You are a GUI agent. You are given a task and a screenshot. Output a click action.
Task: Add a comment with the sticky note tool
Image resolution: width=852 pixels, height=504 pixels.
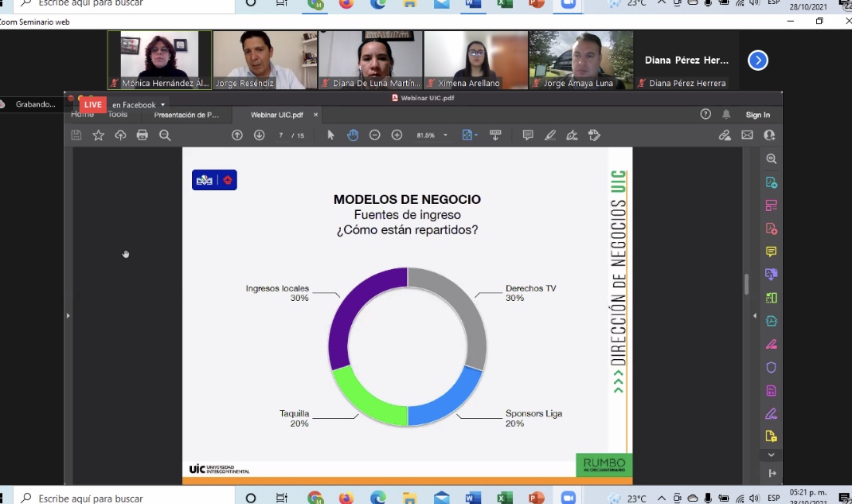(x=528, y=135)
